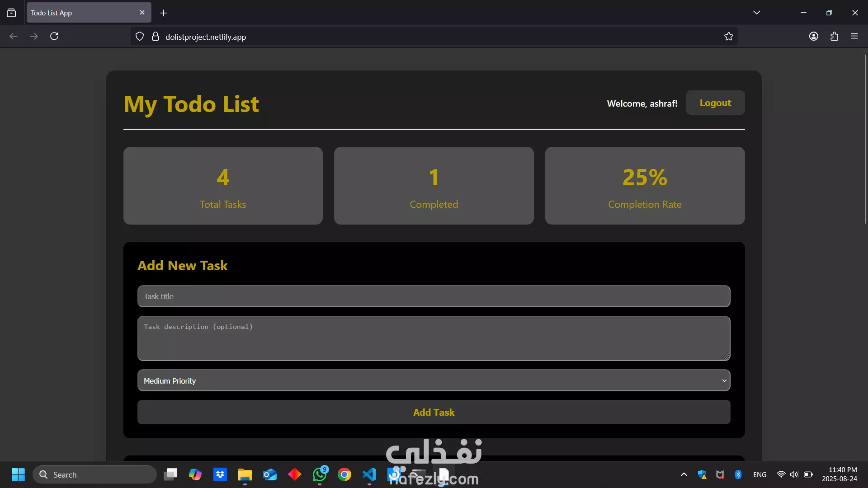Click the Completed stat card
The width and height of the screenshot is (868, 488).
pyautogui.click(x=434, y=186)
